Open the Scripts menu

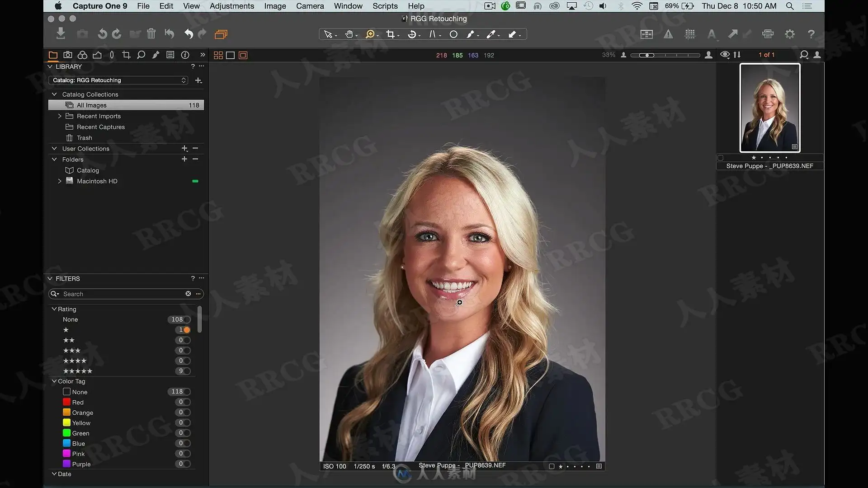click(x=385, y=6)
